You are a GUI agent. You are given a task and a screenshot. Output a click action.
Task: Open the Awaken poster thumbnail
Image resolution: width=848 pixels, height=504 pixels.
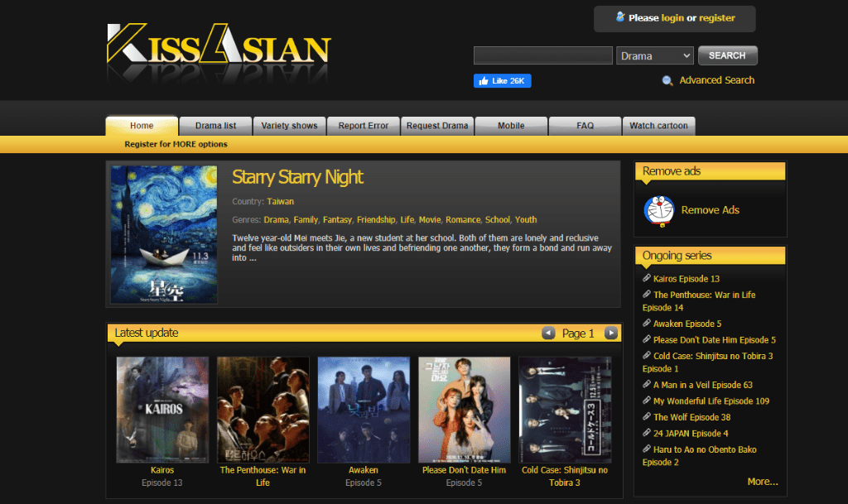click(x=364, y=410)
